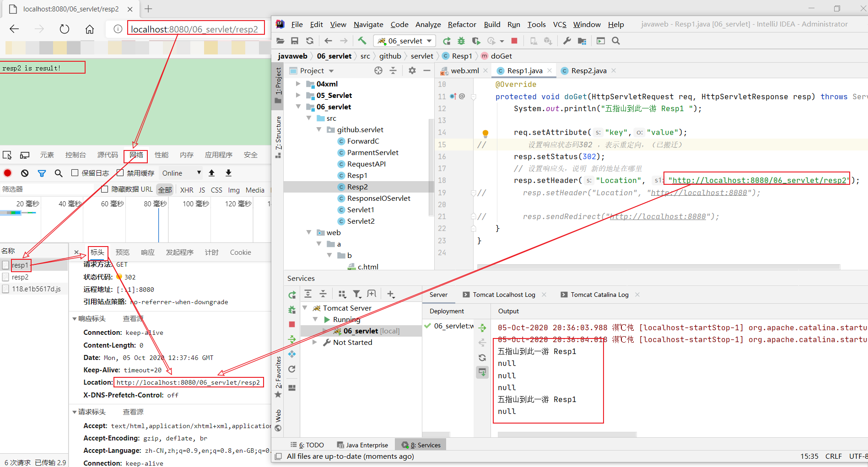The image size is (868, 467).
Task: Reload the browser page
Action: [65, 29]
